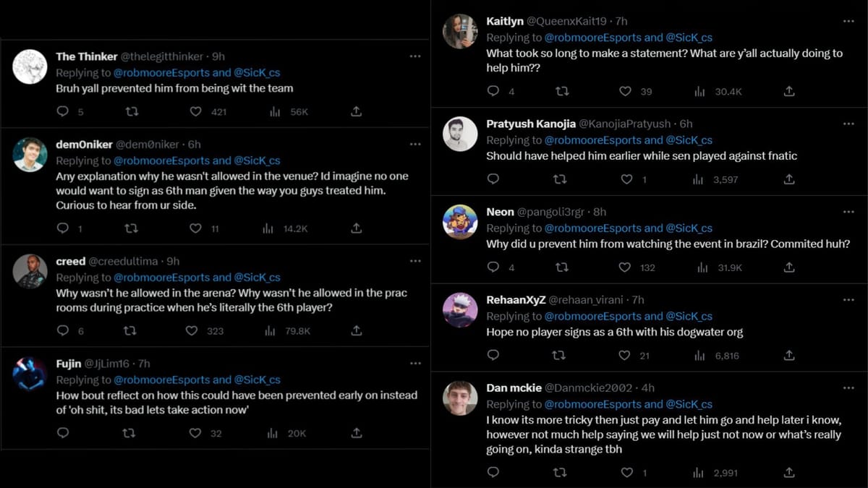Open RehaanXyZ's avatar

tap(460, 310)
